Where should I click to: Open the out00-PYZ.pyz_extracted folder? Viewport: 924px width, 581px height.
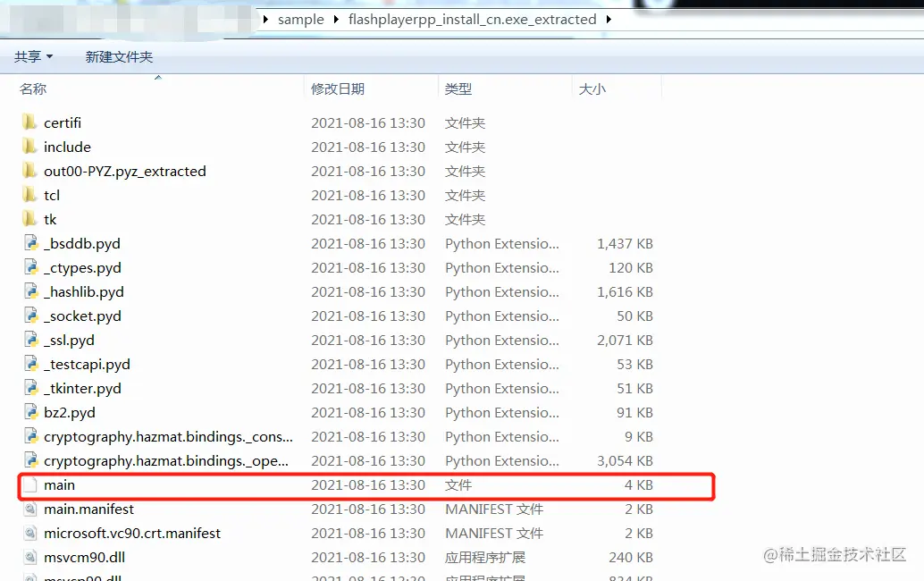click(123, 171)
